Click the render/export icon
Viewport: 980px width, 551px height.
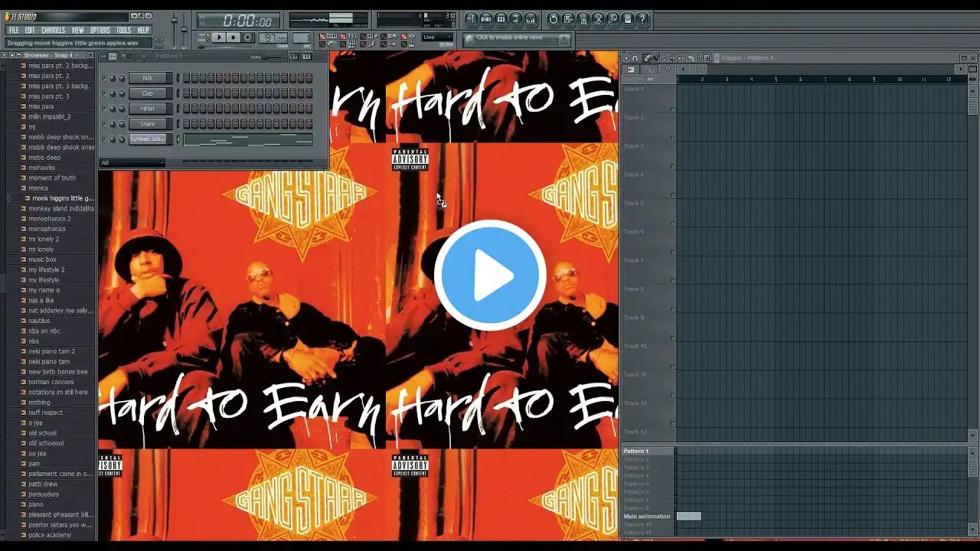[x=583, y=19]
